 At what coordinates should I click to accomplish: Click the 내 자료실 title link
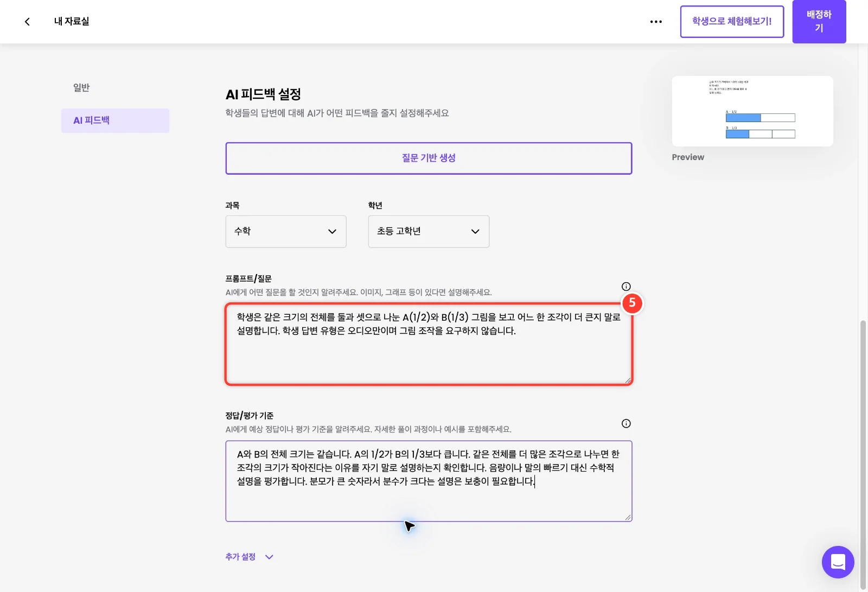click(x=72, y=22)
